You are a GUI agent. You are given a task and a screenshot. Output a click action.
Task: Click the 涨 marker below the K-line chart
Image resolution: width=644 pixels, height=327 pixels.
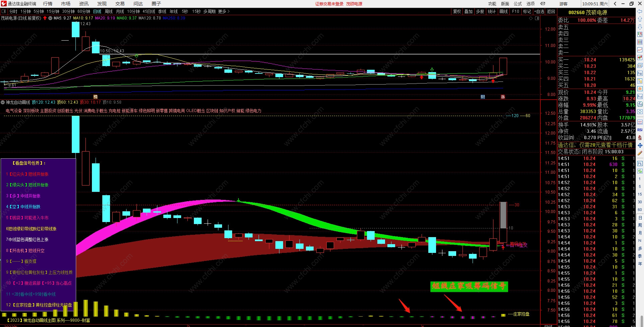503,97
